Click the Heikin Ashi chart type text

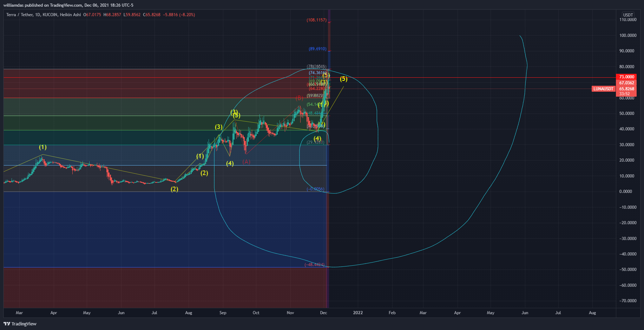pyautogui.click(x=70, y=15)
